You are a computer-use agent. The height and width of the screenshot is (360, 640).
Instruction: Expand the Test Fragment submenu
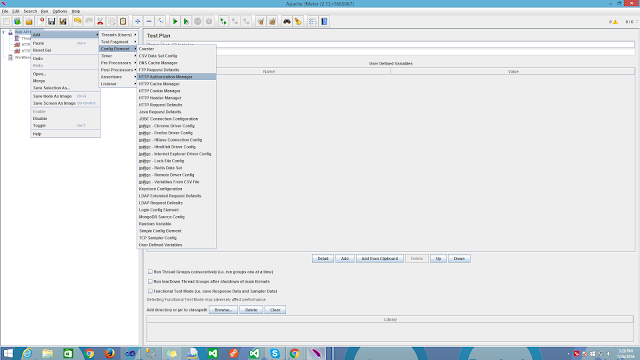(x=118, y=42)
